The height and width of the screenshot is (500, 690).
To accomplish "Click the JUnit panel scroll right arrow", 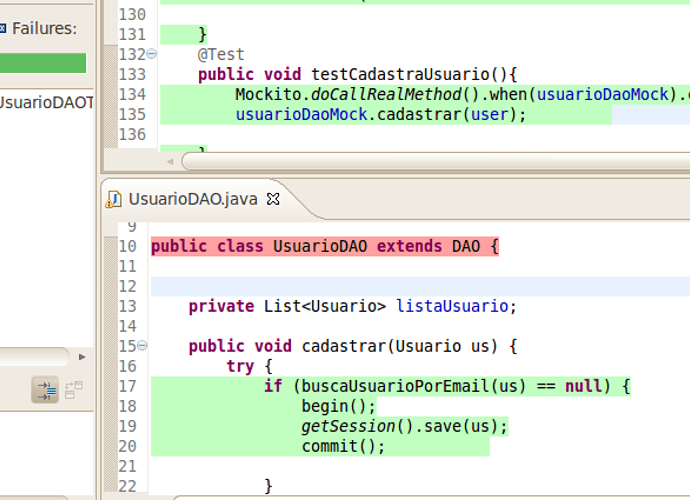I will pyautogui.click(x=82, y=357).
